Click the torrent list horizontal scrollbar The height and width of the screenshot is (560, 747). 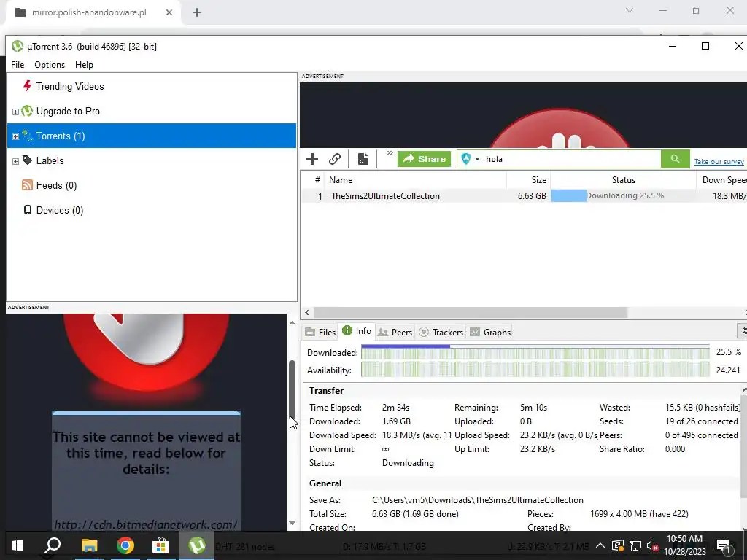pos(471,312)
